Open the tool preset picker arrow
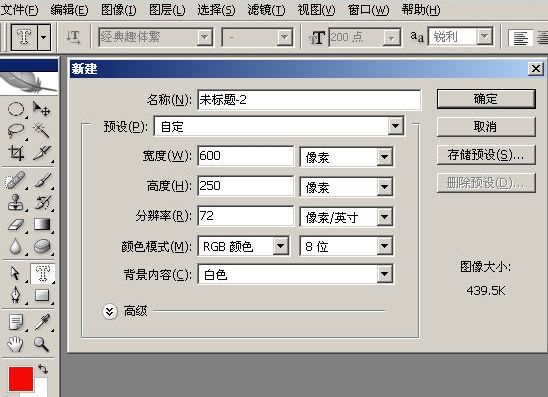The width and height of the screenshot is (548, 397). coord(43,37)
